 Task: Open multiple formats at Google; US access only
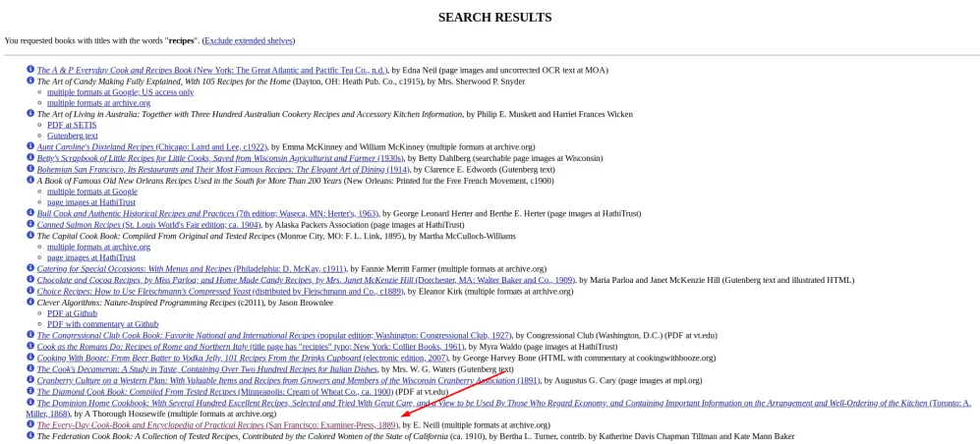121,91
